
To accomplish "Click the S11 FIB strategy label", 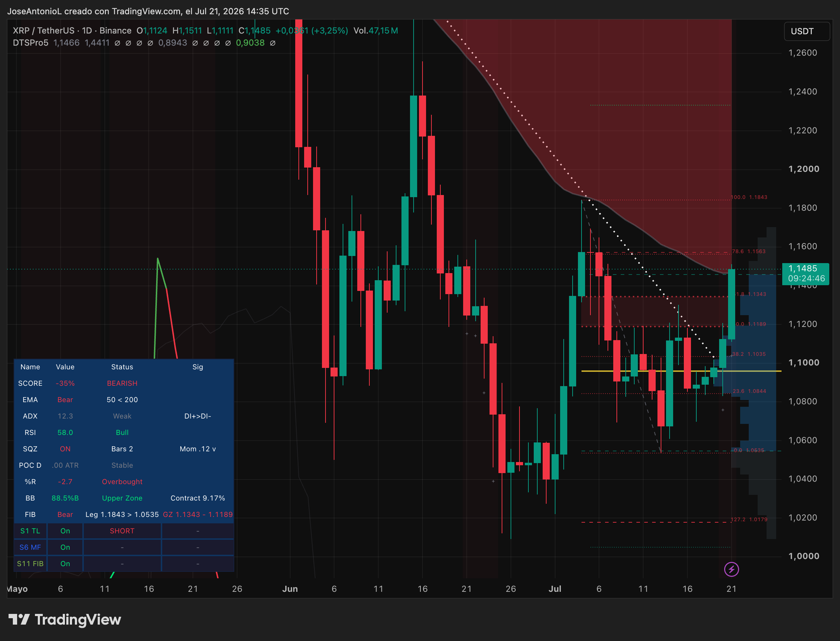I will tap(30, 564).
